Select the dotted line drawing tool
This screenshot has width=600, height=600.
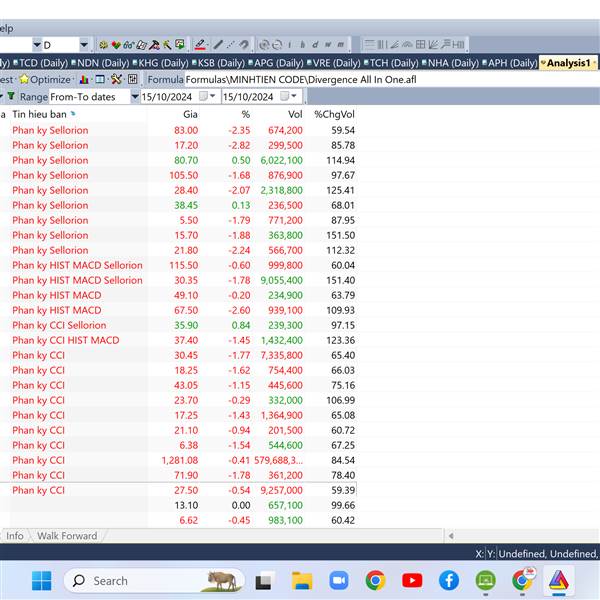pos(231,45)
